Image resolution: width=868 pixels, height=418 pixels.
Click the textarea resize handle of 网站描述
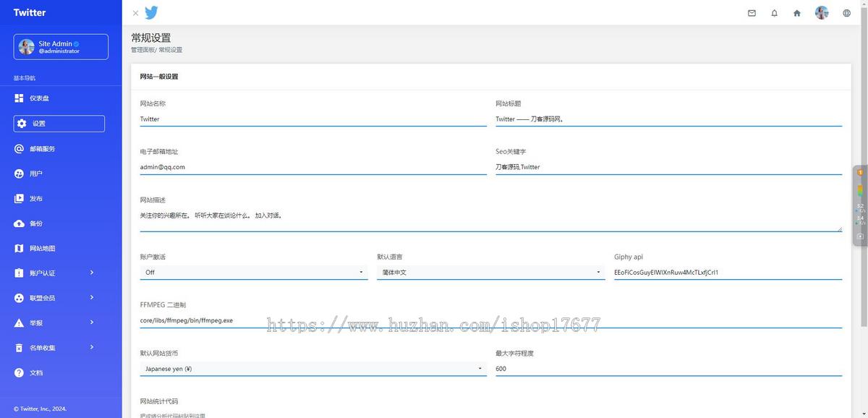pos(840,229)
